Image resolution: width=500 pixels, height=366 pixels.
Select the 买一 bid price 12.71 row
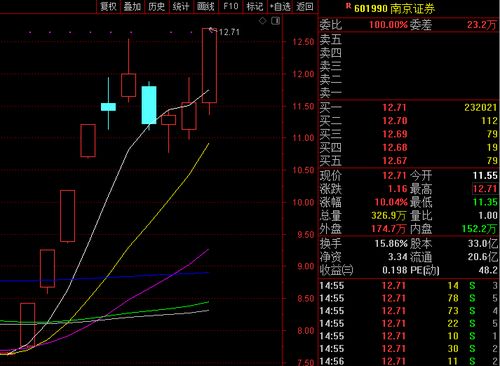pos(409,107)
